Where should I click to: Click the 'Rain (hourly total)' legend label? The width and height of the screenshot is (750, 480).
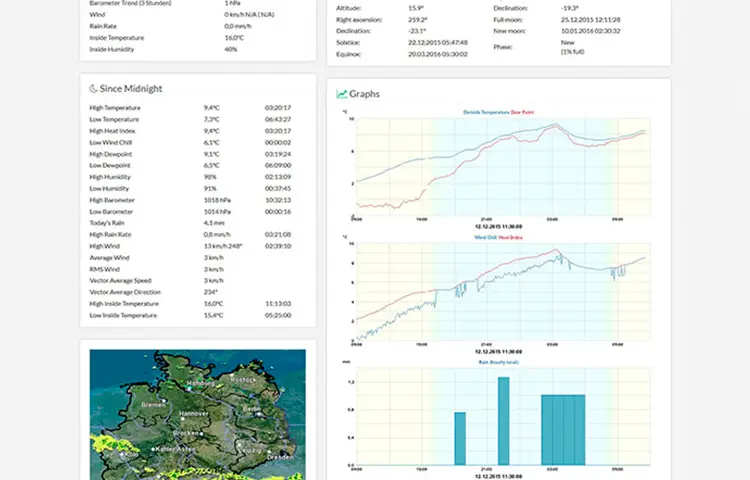(x=498, y=362)
